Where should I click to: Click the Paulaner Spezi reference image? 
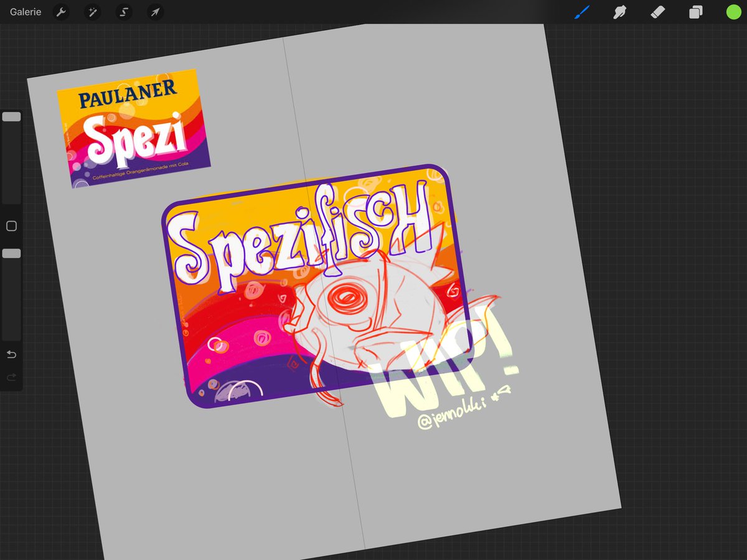coord(134,129)
